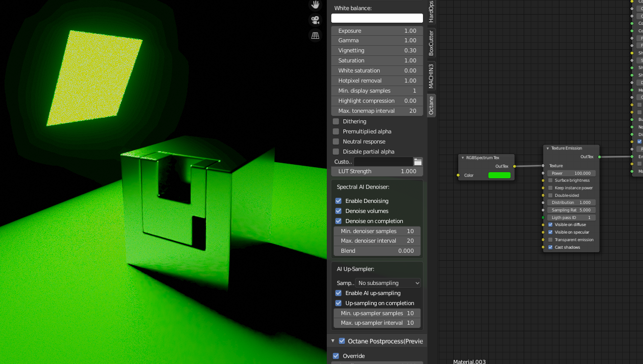The image size is (643, 364).
Task: Collapse the Octane Postprocess panel arrow
Action: (333, 341)
